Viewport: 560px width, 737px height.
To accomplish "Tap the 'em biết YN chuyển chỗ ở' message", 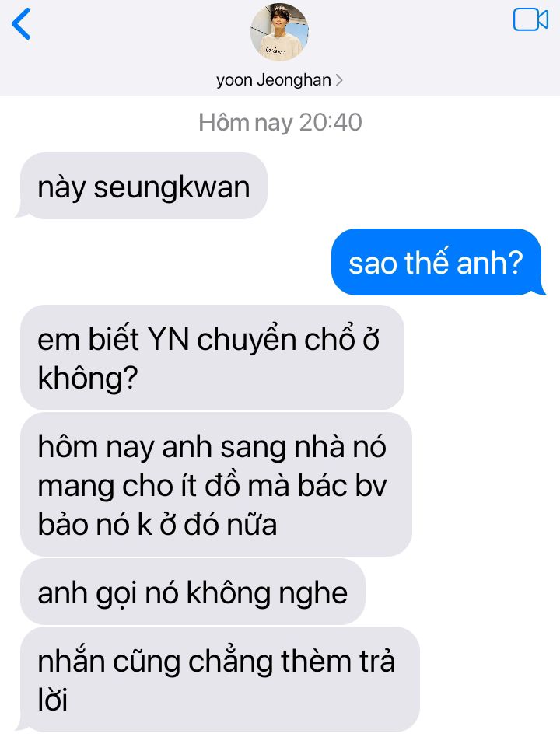I will (x=212, y=358).
